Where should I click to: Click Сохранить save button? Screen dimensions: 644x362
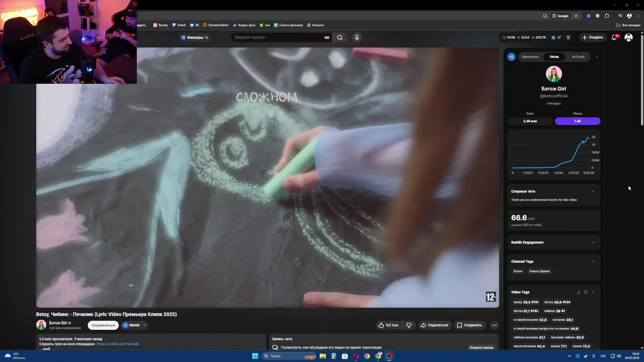click(469, 325)
